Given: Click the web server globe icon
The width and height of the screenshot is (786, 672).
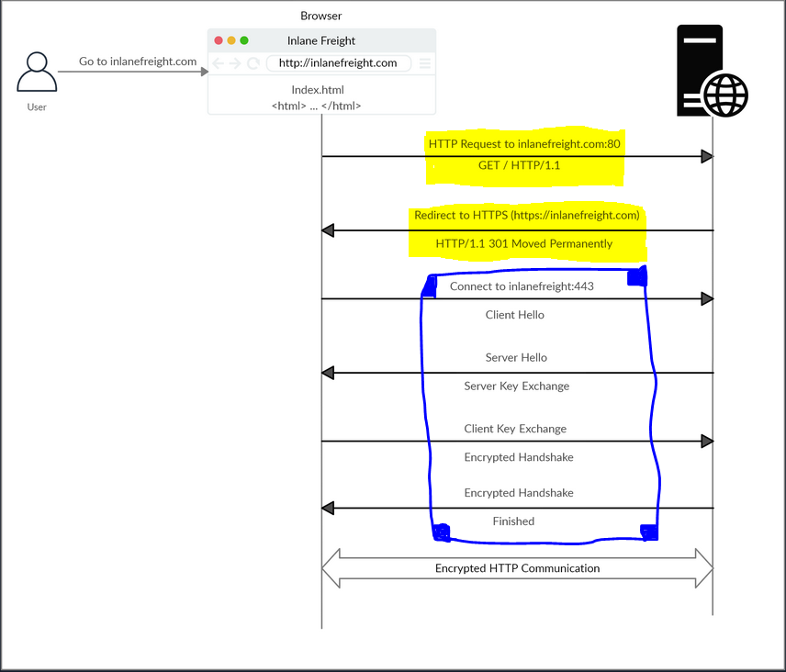Looking at the screenshot, I should 724,94.
